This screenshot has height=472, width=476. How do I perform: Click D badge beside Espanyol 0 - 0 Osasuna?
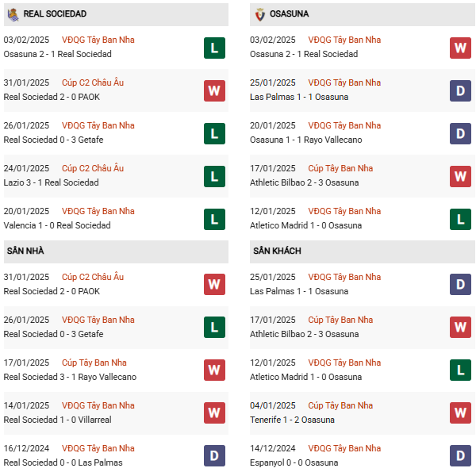pyautogui.click(x=460, y=456)
